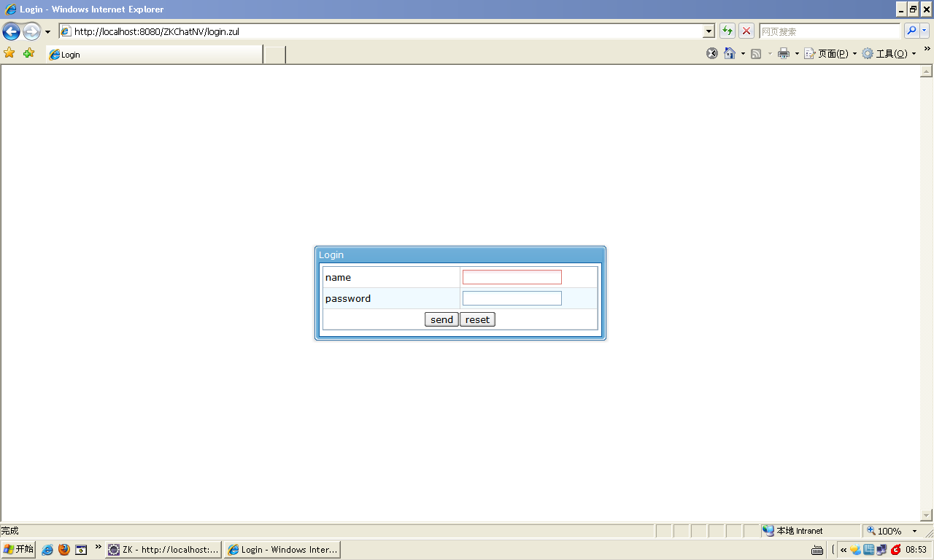Go to the Home page icon
The image size is (934, 560).
(730, 53)
